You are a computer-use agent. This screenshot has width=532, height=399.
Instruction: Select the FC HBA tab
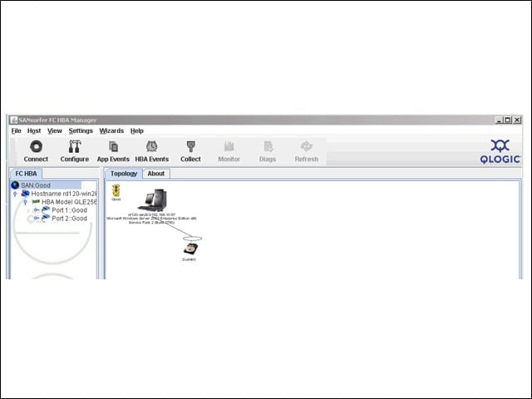(x=26, y=174)
